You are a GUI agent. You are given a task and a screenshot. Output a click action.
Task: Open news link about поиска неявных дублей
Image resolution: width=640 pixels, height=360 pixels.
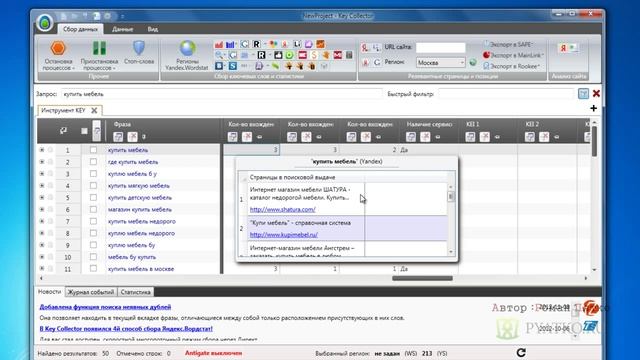coord(105,307)
